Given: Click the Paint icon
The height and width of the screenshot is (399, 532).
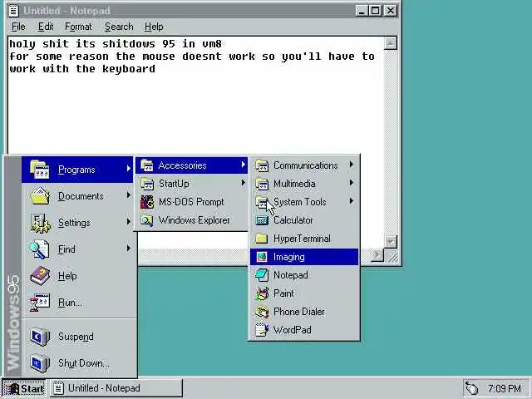Looking at the screenshot, I should tap(262, 293).
